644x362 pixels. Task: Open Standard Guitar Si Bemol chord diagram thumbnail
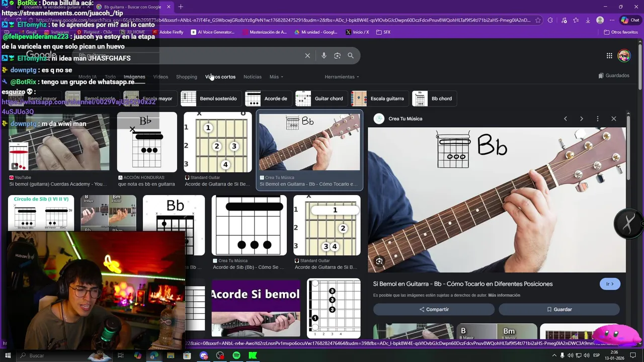click(217, 142)
